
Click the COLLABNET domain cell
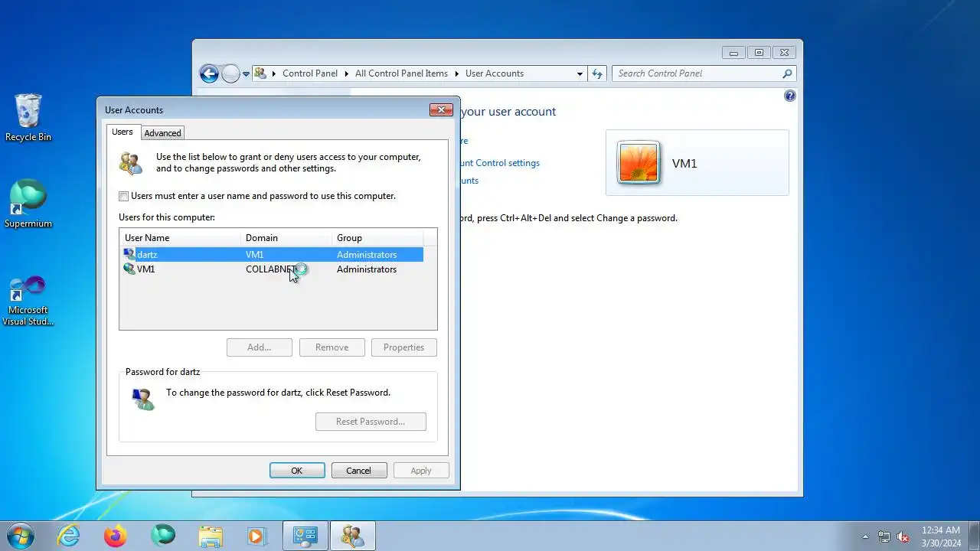coord(270,269)
